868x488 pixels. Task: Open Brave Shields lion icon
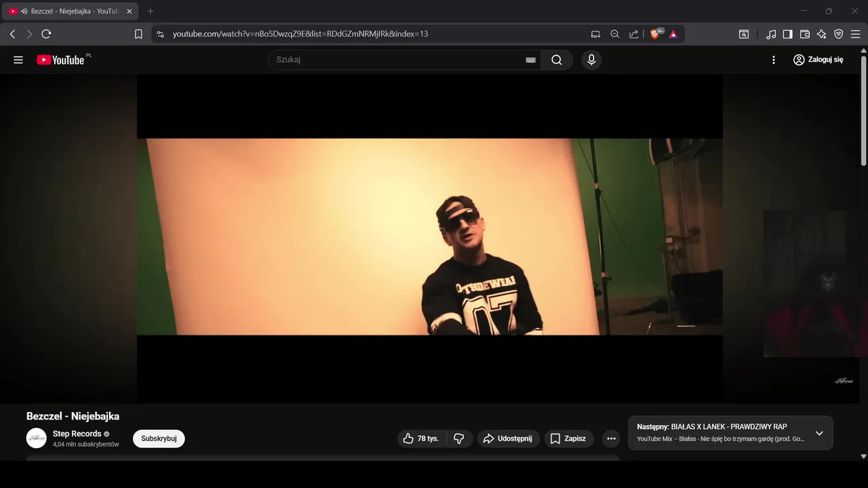click(656, 34)
